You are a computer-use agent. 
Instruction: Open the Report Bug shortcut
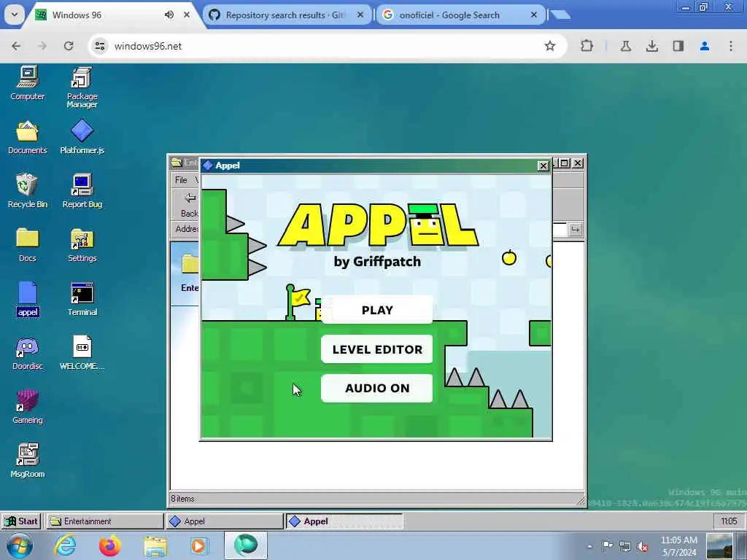click(x=82, y=192)
